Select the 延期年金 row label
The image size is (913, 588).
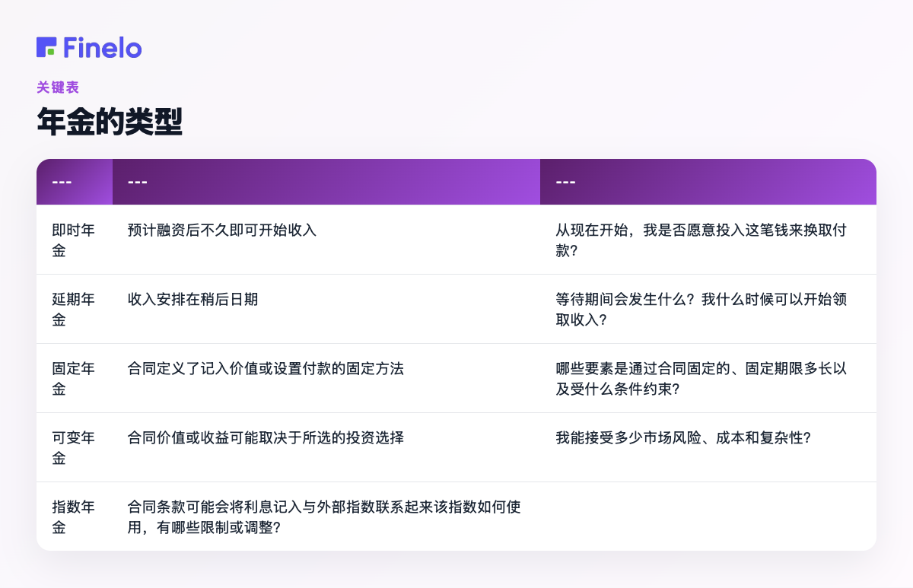[x=74, y=309]
